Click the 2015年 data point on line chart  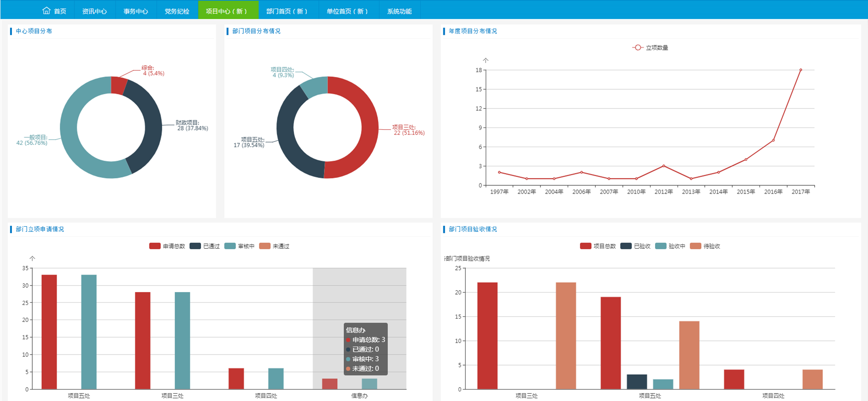click(x=746, y=160)
